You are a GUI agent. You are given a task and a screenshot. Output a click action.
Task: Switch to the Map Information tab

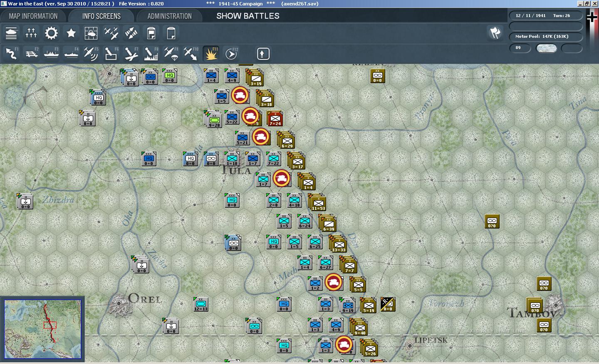33,16
